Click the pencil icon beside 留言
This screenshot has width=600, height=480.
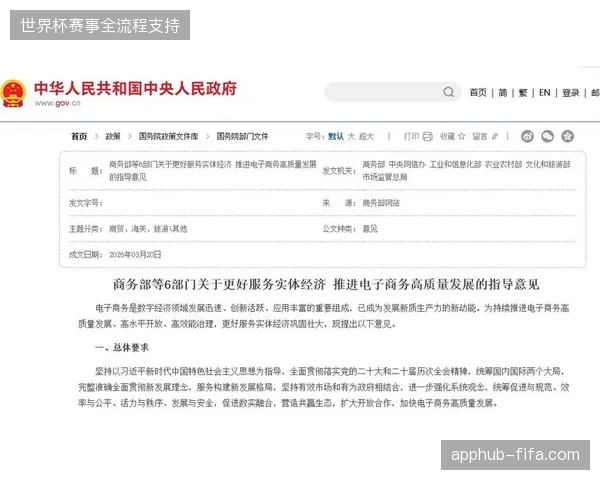495,136
